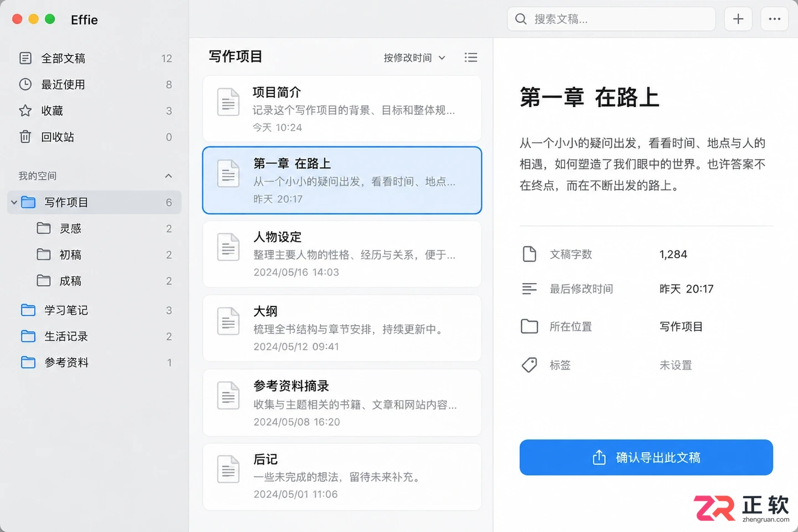Select 收藏 label in sidebar
The height and width of the screenshot is (532, 798).
[x=52, y=111]
